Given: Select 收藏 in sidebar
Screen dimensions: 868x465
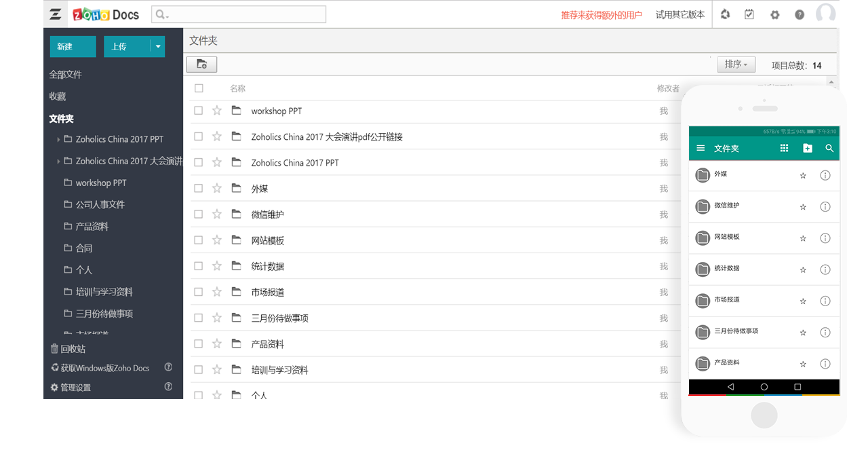Looking at the screenshot, I should (58, 96).
